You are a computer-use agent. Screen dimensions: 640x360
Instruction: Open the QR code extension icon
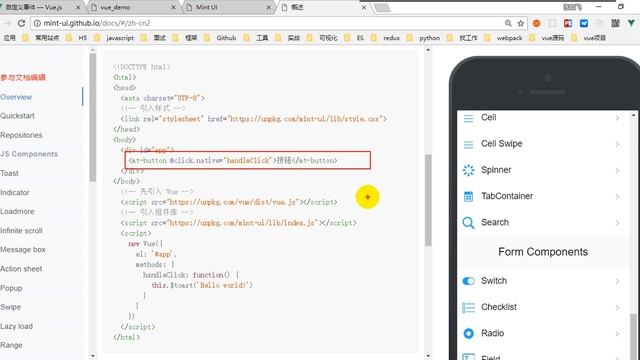(616, 23)
